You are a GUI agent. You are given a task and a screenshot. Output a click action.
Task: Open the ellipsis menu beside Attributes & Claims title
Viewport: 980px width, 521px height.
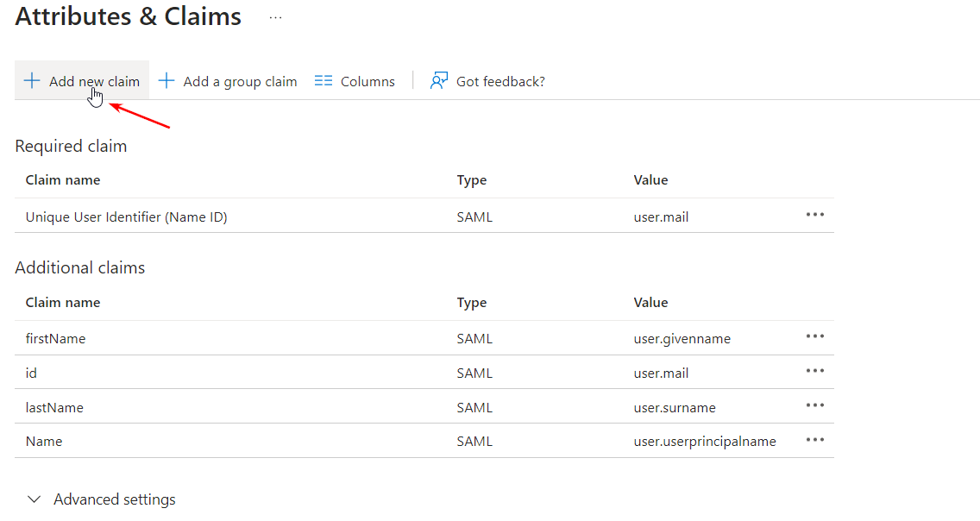pos(276,18)
